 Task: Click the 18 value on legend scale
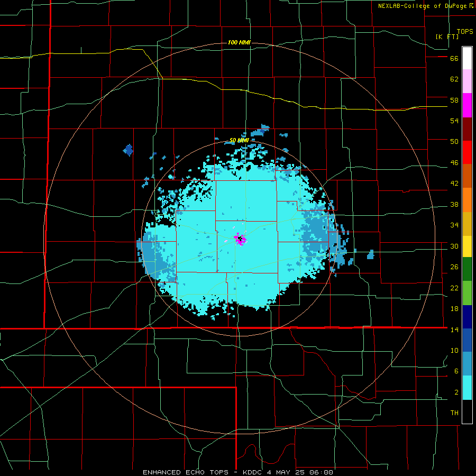[x=454, y=309]
